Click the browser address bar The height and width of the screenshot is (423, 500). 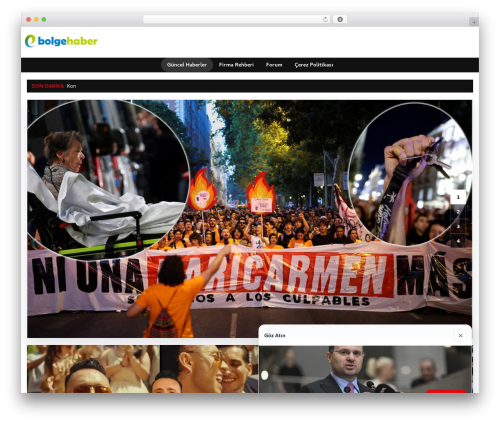[236, 20]
